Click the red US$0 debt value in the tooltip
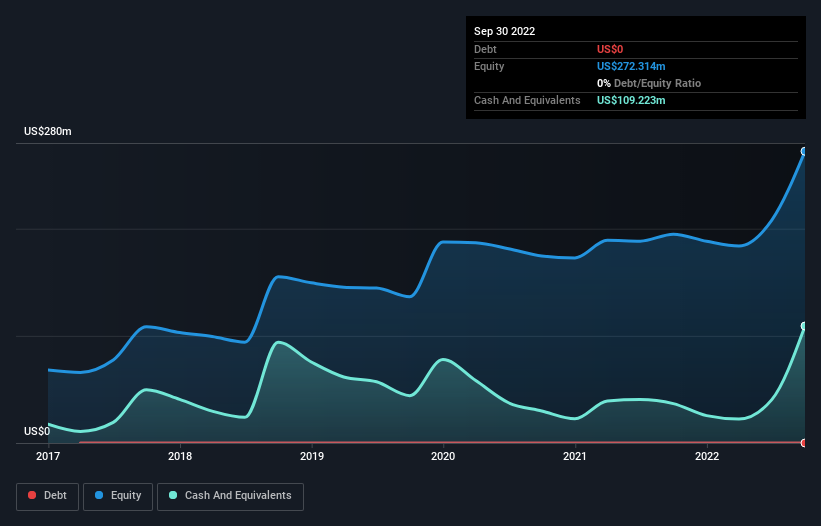The width and height of the screenshot is (821, 526). click(610, 49)
